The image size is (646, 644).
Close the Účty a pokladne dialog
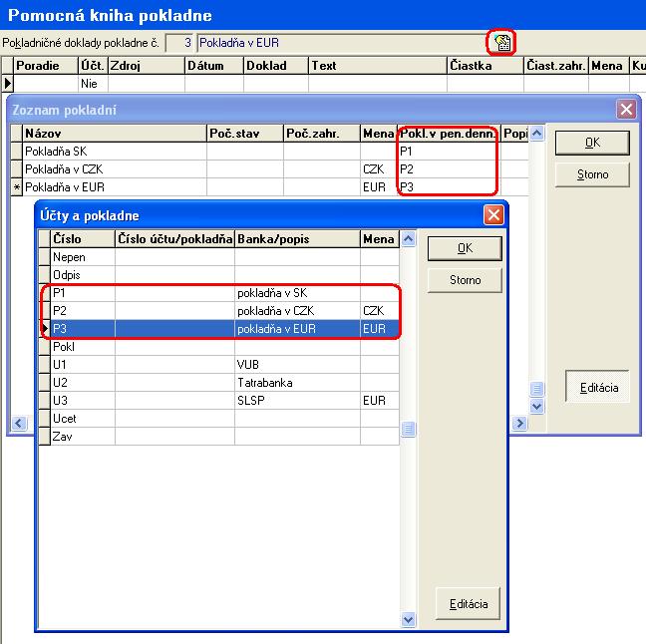[x=492, y=214]
